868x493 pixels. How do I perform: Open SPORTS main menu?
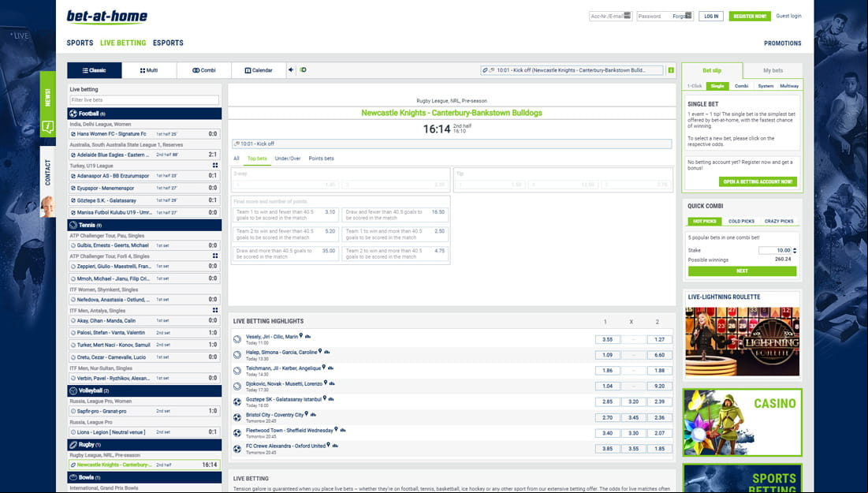pos(80,43)
